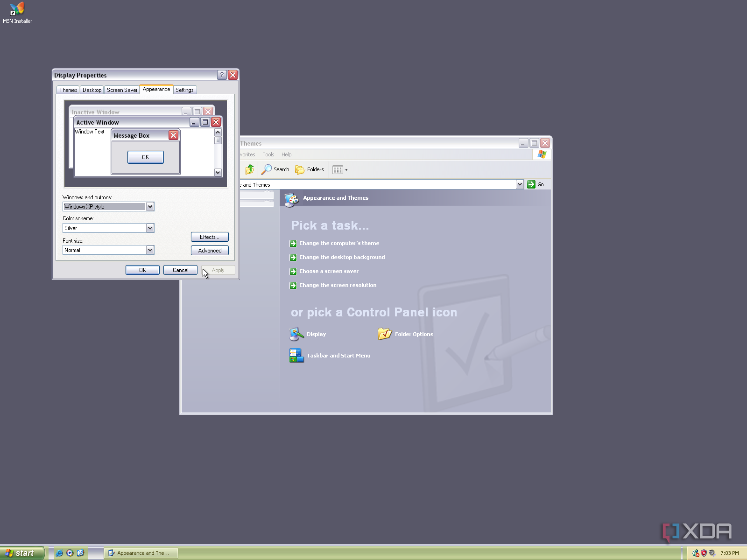Click the volume speaker tray icon

(712, 553)
